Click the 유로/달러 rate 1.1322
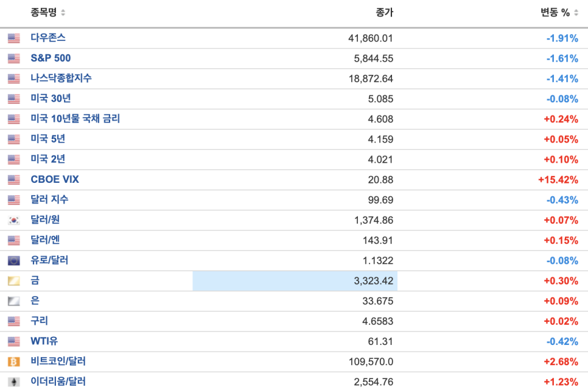 [378, 261]
